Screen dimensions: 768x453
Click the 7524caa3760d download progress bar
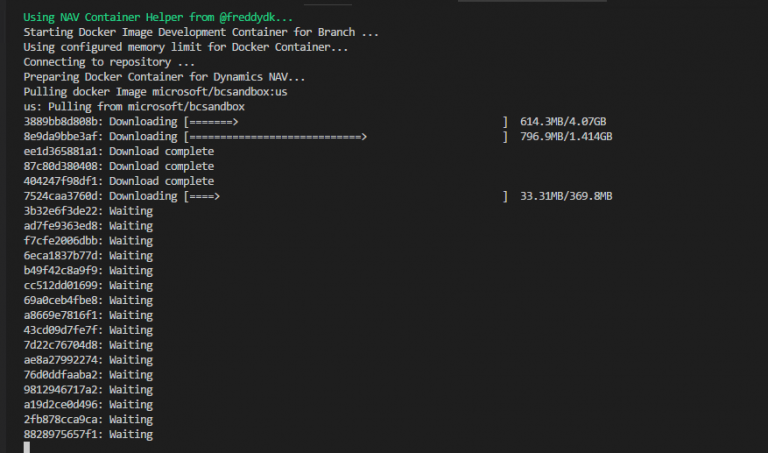coord(346,197)
